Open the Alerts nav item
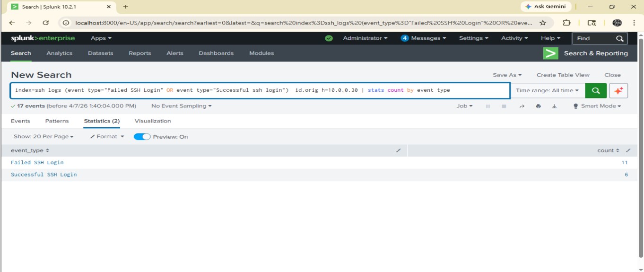The height and width of the screenshot is (272, 644). (x=175, y=53)
